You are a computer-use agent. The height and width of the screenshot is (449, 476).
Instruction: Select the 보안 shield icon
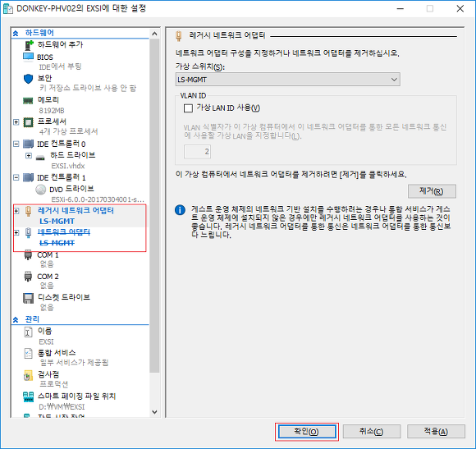[28, 79]
